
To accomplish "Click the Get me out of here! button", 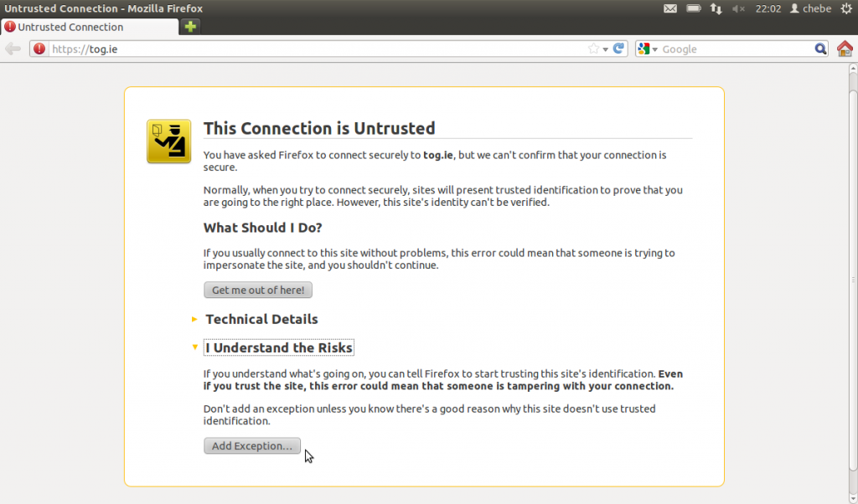I will 258,290.
